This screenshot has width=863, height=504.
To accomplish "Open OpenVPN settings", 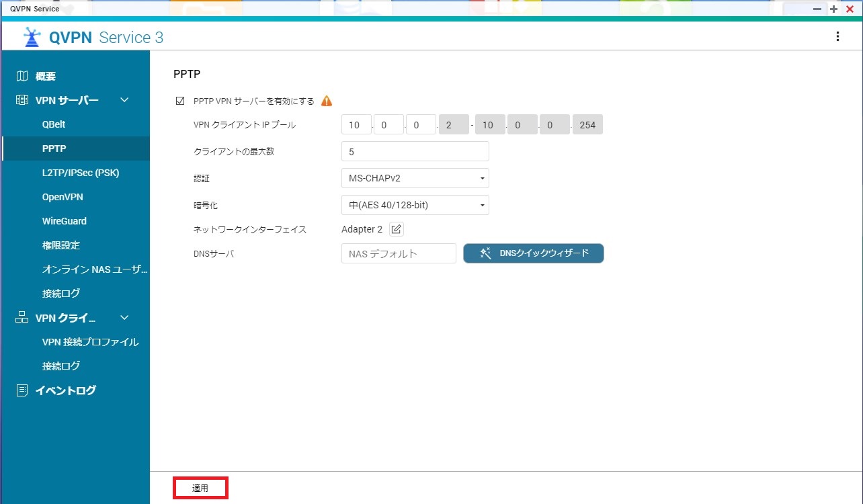I will pyautogui.click(x=75, y=197).
